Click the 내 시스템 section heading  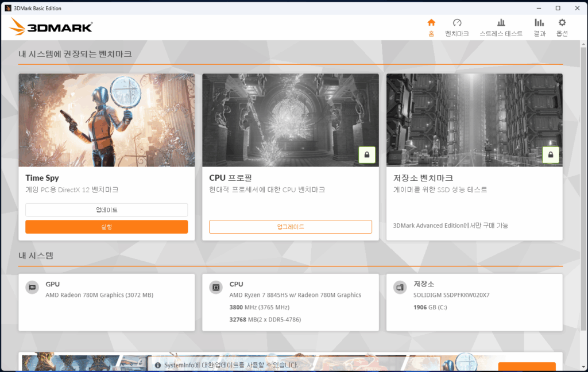click(x=36, y=256)
